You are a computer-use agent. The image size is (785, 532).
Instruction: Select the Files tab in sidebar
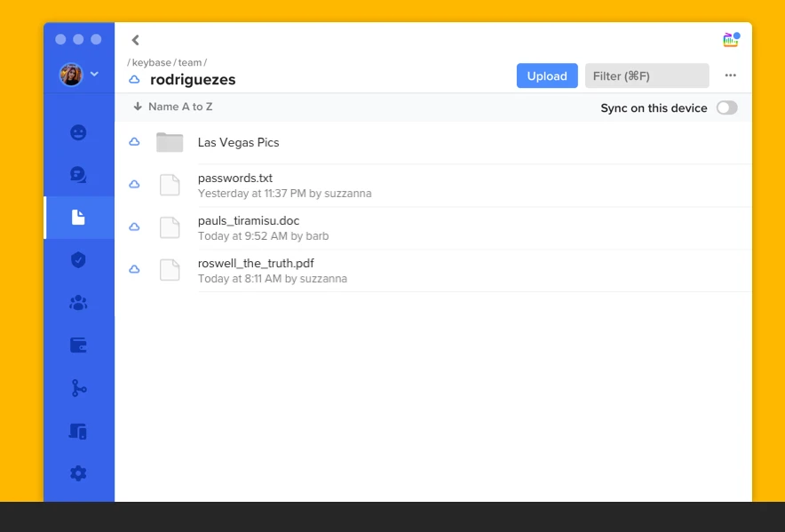click(78, 218)
